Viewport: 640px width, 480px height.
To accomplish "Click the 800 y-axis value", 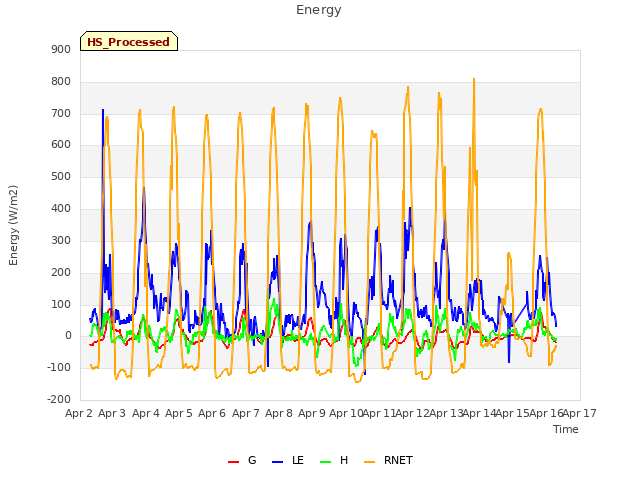I will coord(61,82).
